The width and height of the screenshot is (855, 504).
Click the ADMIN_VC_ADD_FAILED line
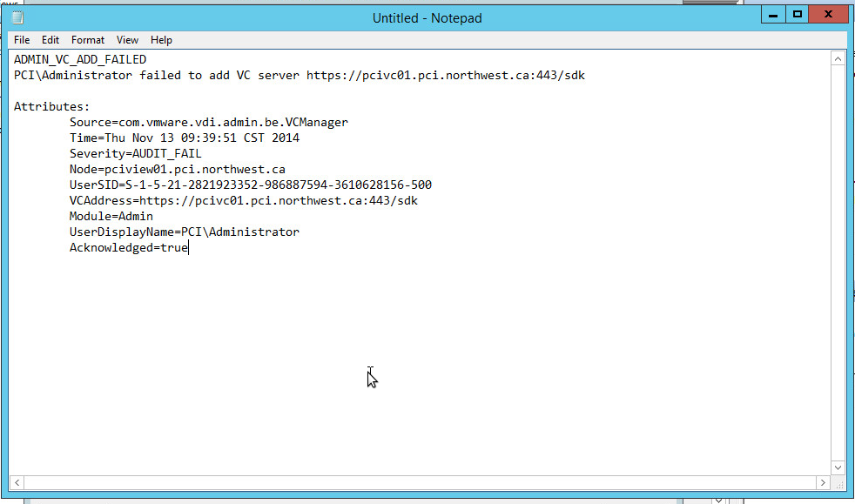(x=80, y=59)
